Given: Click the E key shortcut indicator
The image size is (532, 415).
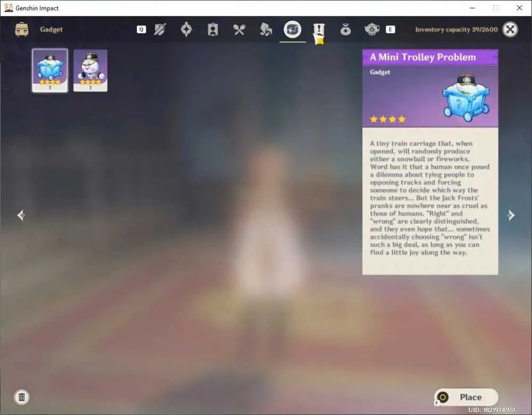Looking at the screenshot, I should click(390, 29).
